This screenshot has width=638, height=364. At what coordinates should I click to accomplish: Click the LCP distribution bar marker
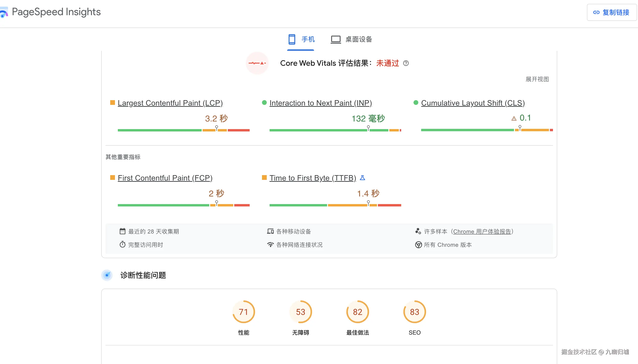coord(216,128)
